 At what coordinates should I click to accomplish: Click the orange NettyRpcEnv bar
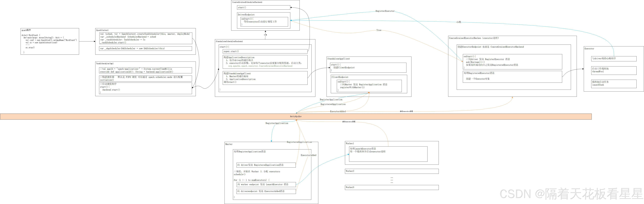[296, 117]
